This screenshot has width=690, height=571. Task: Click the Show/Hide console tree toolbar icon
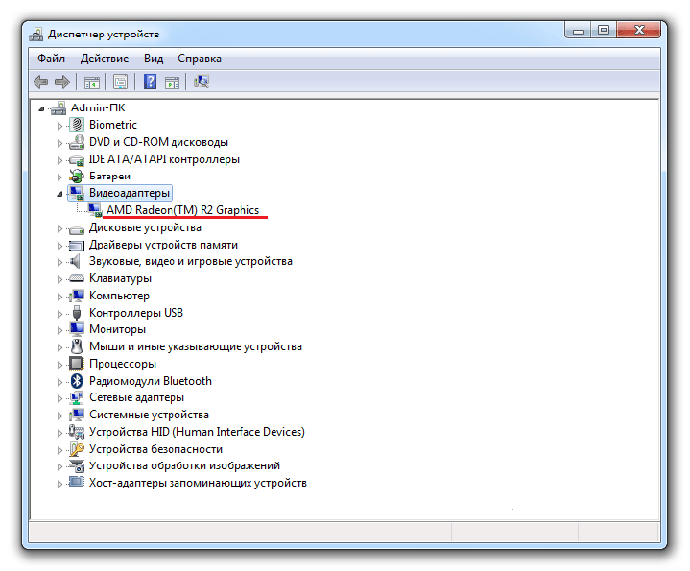pyautogui.click(x=92, y=82)
